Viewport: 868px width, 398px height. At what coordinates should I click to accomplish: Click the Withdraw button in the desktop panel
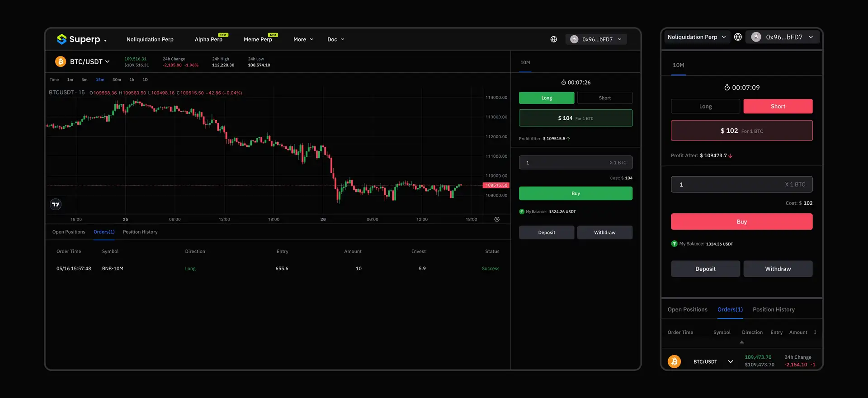(x=604, y=232)
